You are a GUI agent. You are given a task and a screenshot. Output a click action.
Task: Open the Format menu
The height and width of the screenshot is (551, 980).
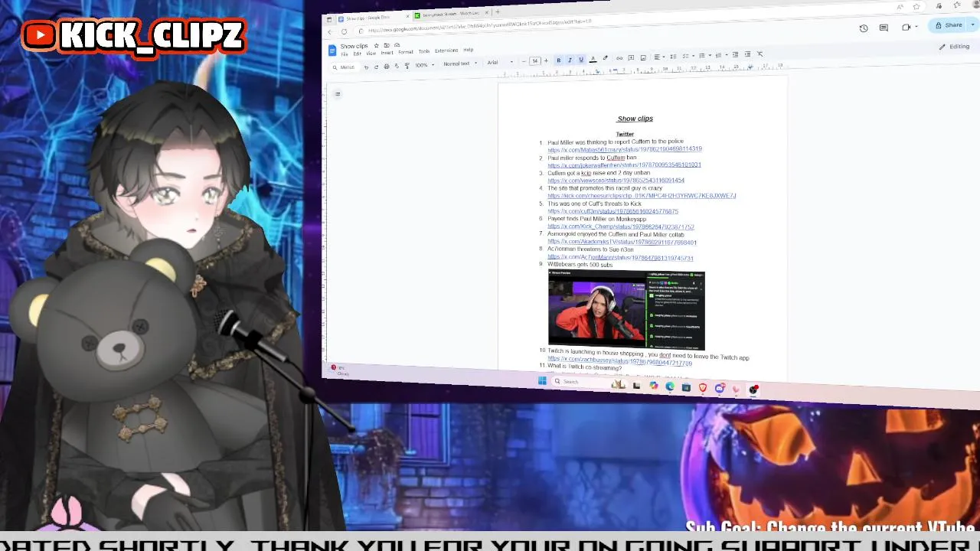[406, 52]
